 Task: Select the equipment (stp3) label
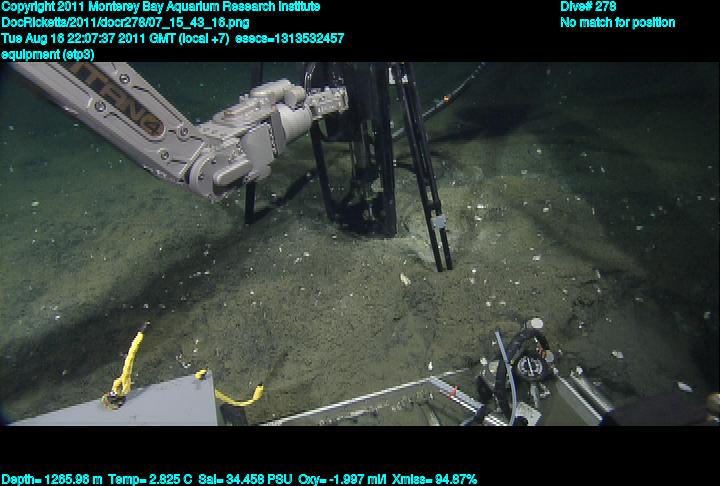click(48, 54)
